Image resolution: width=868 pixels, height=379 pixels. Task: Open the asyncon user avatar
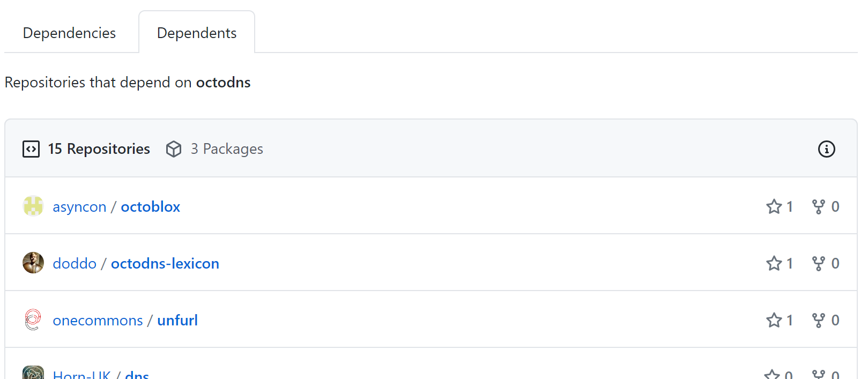click(33, 206)
